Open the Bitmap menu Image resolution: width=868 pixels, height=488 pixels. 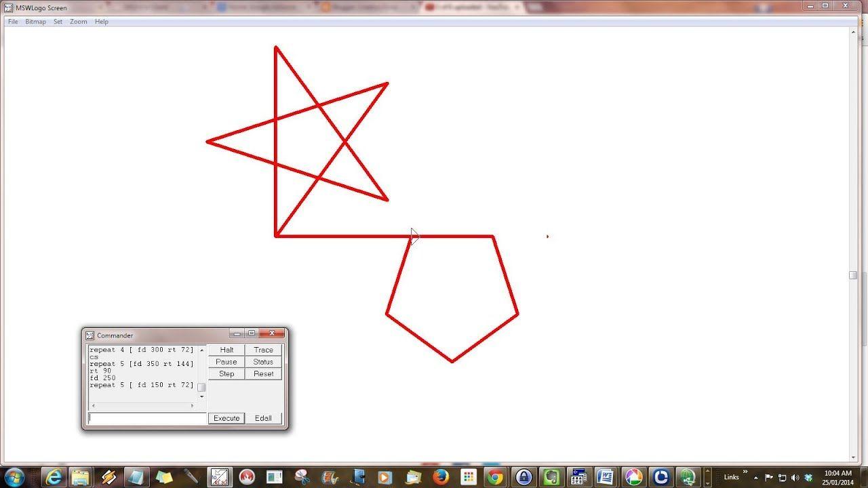pos(35,22)
